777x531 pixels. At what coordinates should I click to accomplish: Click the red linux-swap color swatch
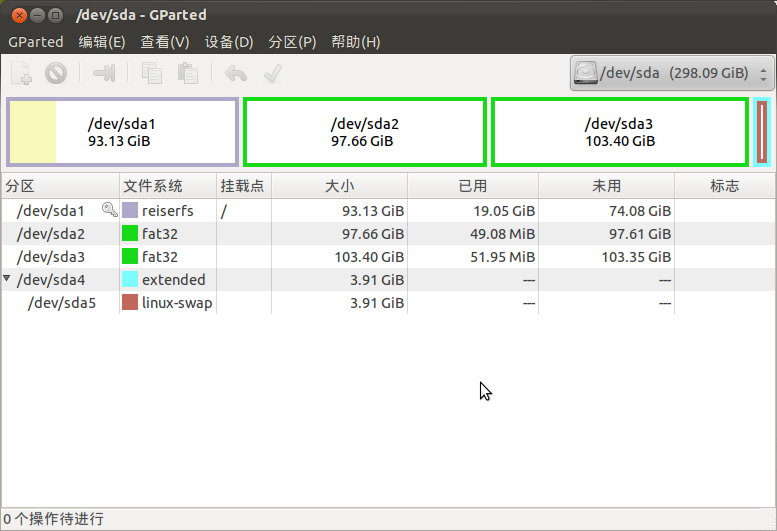click(x=130, y=302)
